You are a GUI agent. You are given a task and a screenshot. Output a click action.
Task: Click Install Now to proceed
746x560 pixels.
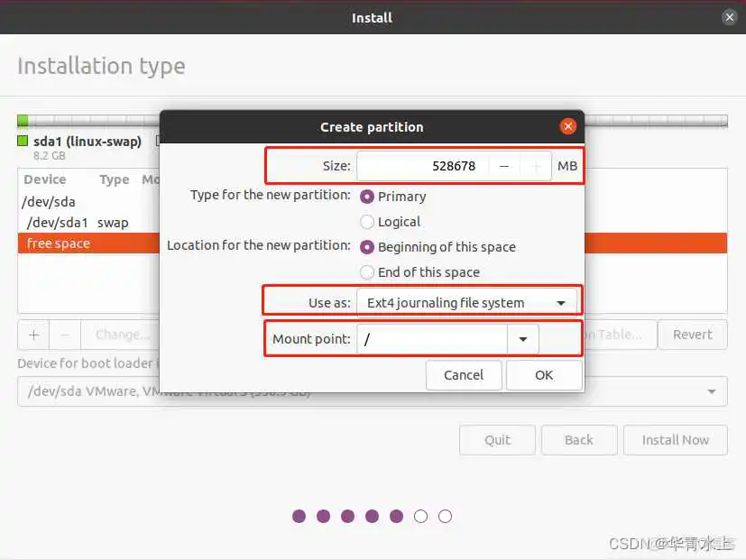coord(675,440)
